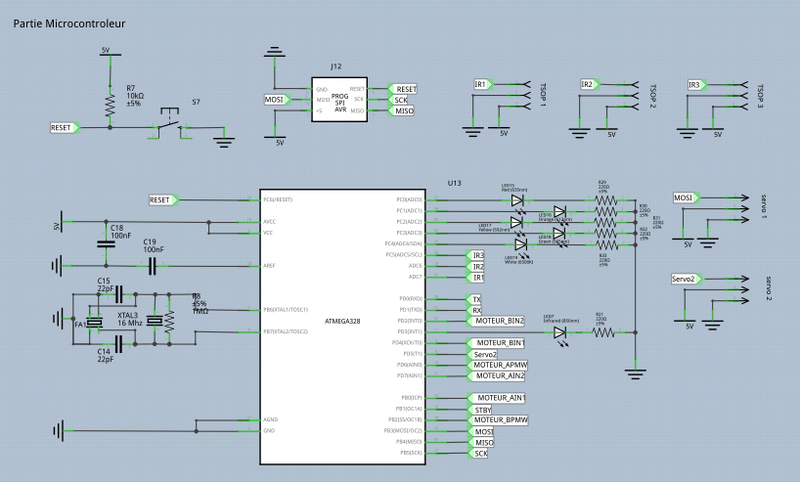The image size is (800, 482).
Task: Click the 'Partie Microcontroleur' title text
Action: [69, 20]
